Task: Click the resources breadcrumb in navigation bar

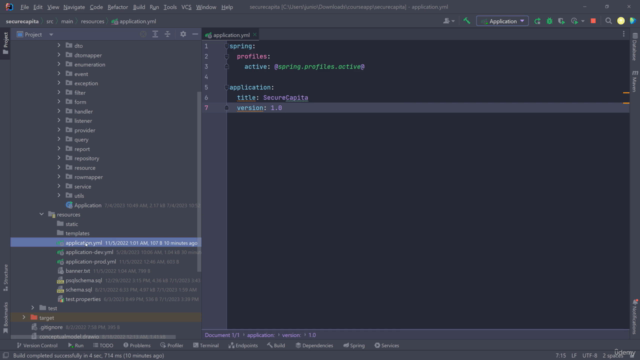Action: coord(92,21)
